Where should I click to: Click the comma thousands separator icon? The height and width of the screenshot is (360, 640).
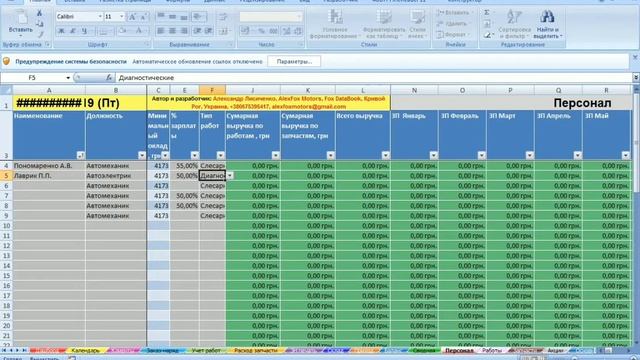point(273,31)
